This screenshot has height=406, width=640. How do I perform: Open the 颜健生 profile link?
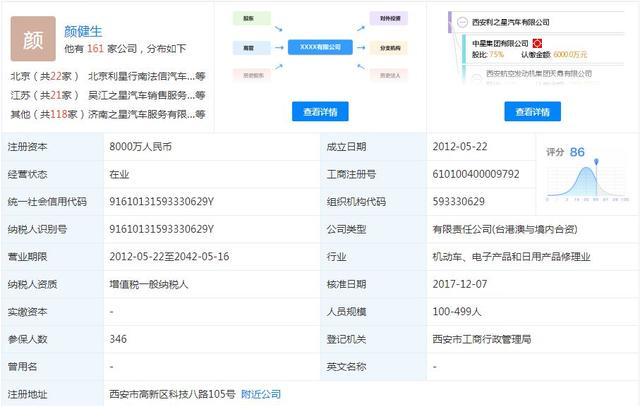(x=83, y=31)
